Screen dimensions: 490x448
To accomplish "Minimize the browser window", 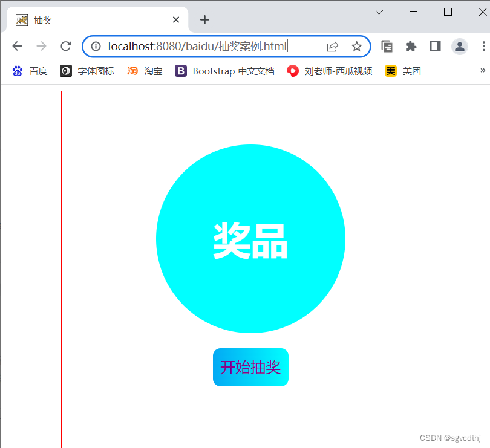I will click(x=413, y=12).
